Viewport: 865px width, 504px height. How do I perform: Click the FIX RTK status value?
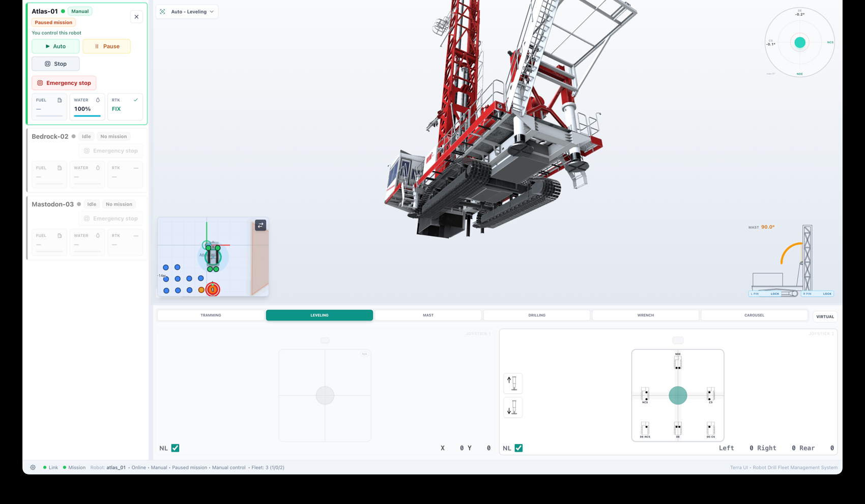[x=117, y=109]
